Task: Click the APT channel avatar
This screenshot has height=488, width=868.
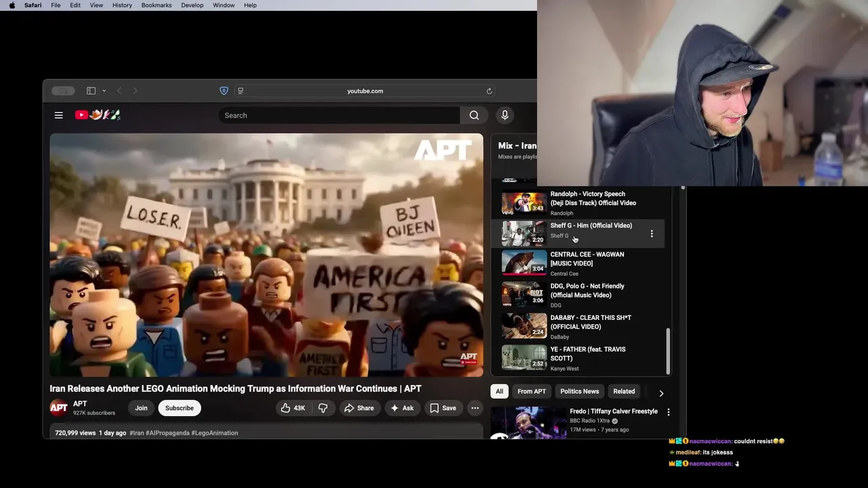Action: [x=59, y=408]
